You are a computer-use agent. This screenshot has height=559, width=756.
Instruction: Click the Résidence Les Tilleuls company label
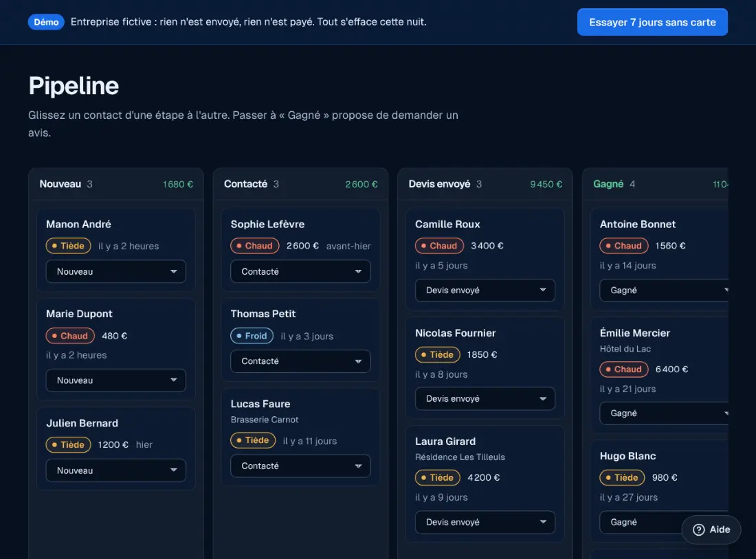point(460,457)
